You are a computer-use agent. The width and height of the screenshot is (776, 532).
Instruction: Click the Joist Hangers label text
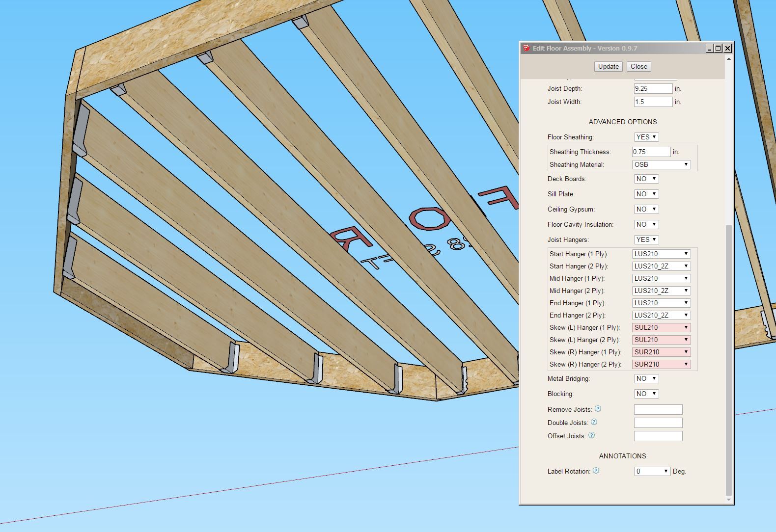click(x=568, y=239)
